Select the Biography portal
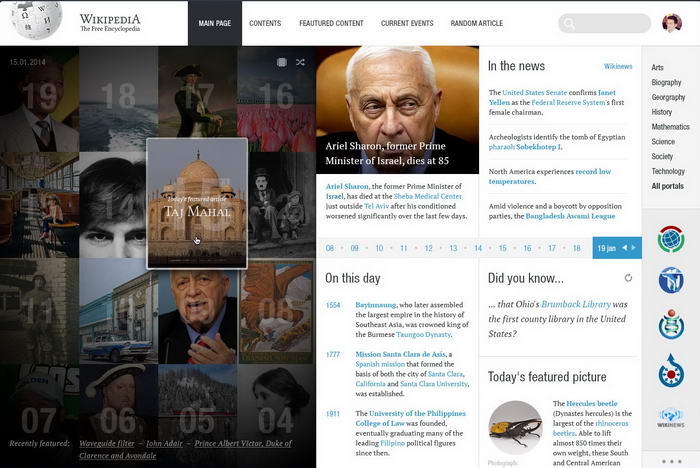700x468 pixels. coord(666,82)
